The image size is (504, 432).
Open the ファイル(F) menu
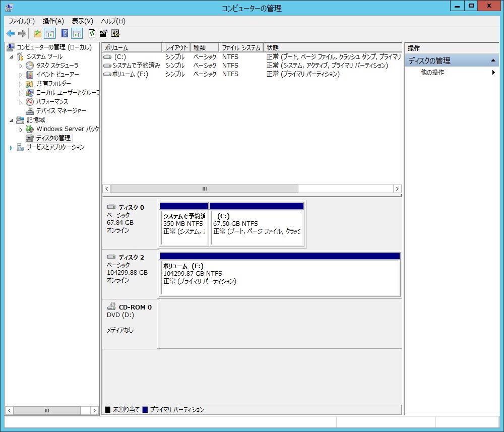pyautogui.click(x=21, y=21)
